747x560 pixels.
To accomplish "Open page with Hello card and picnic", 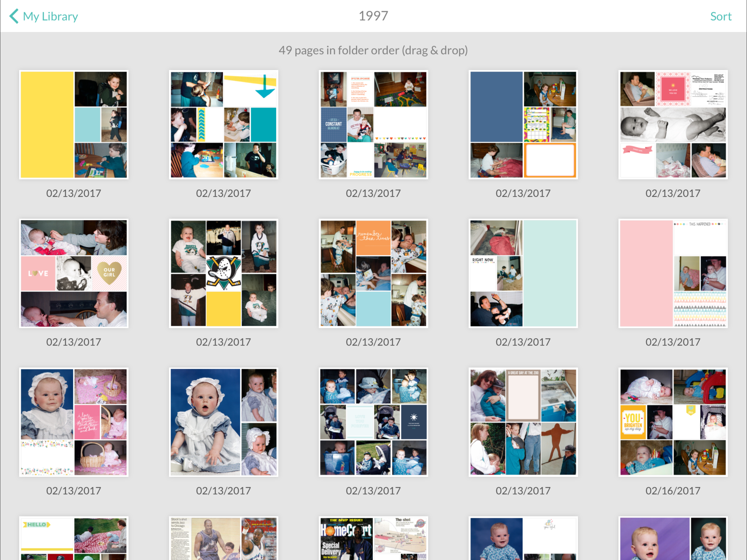I will [74, 538].
